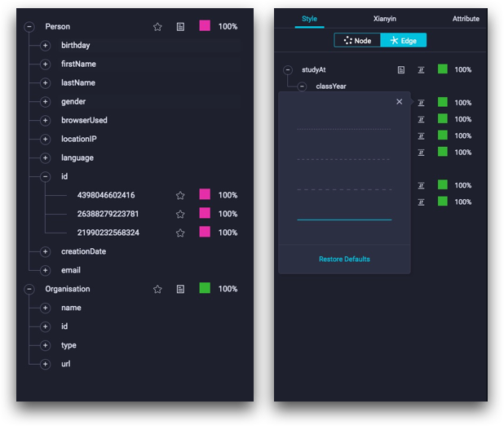Viewport: 504px width, 426px height.
Task: Click the star icon beside Organisation
Action: coord(157,289)
